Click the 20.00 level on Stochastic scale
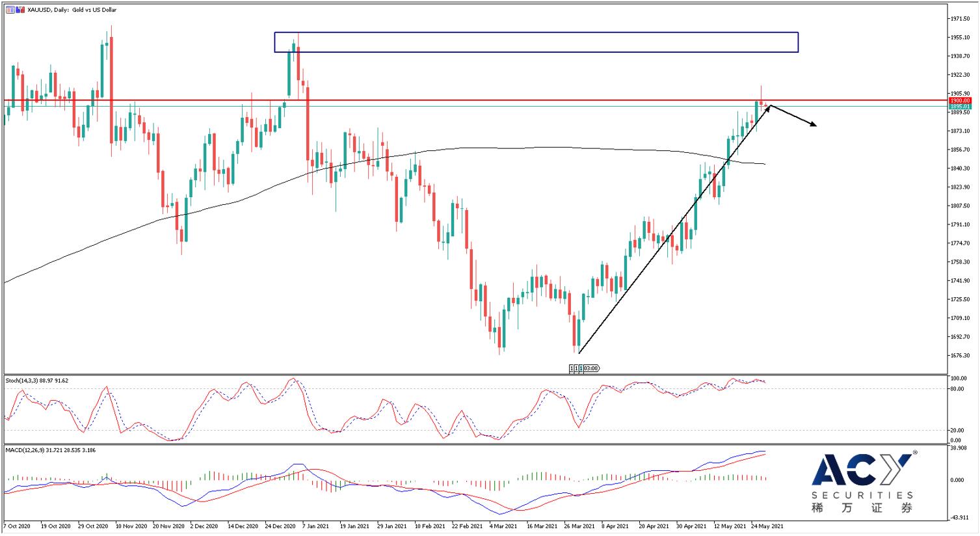 [957, 431]
